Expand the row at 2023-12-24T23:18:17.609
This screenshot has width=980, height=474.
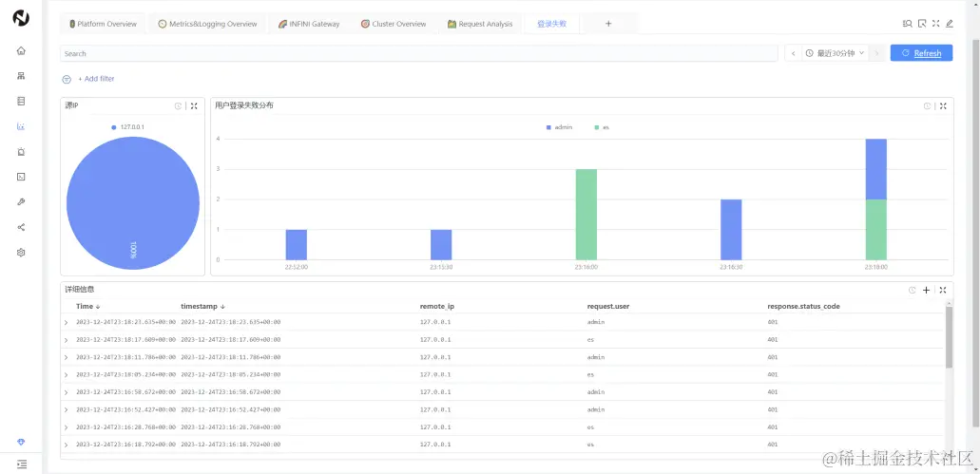67,340
